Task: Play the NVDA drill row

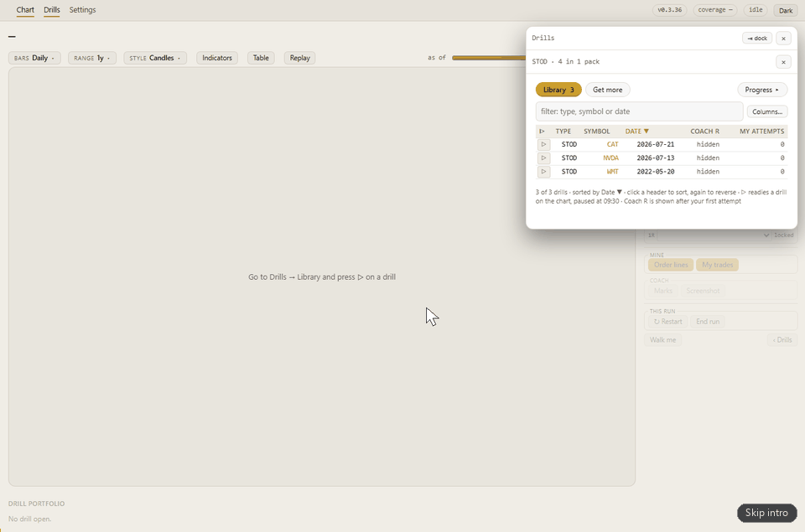Action: point(543,158)
